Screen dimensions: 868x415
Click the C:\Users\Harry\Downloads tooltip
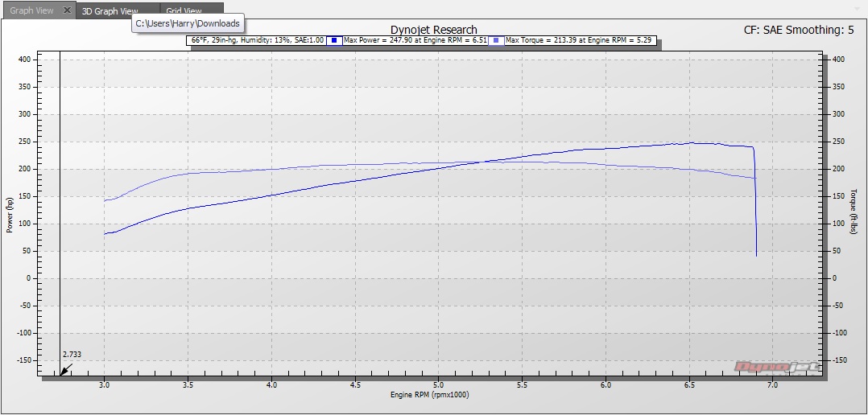188,24
